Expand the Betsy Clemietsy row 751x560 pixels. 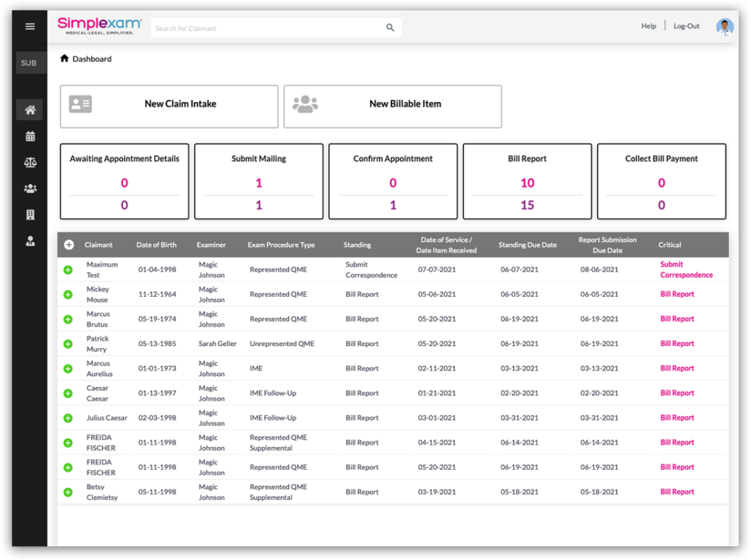point(68,493)
